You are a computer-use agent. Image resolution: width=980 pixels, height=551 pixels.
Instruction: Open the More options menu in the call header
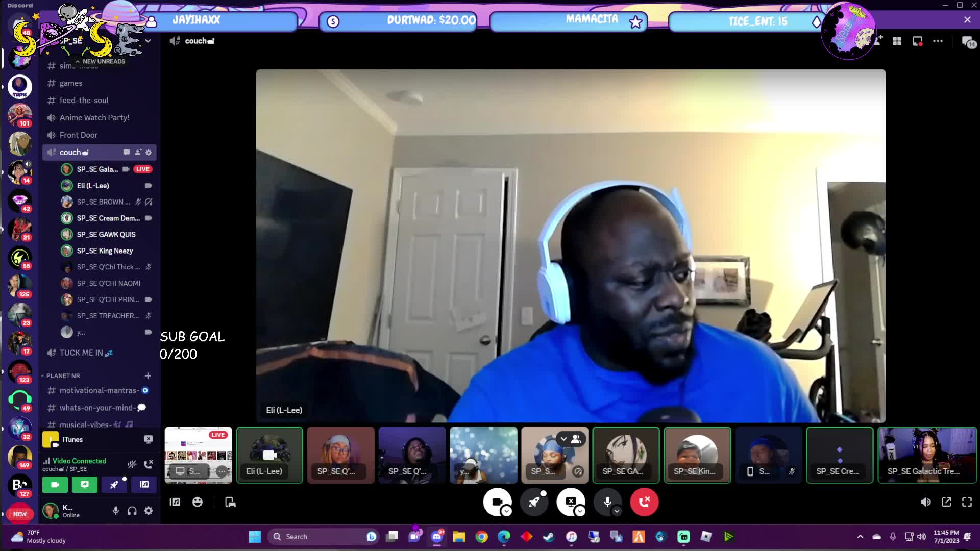coord(938,41)
